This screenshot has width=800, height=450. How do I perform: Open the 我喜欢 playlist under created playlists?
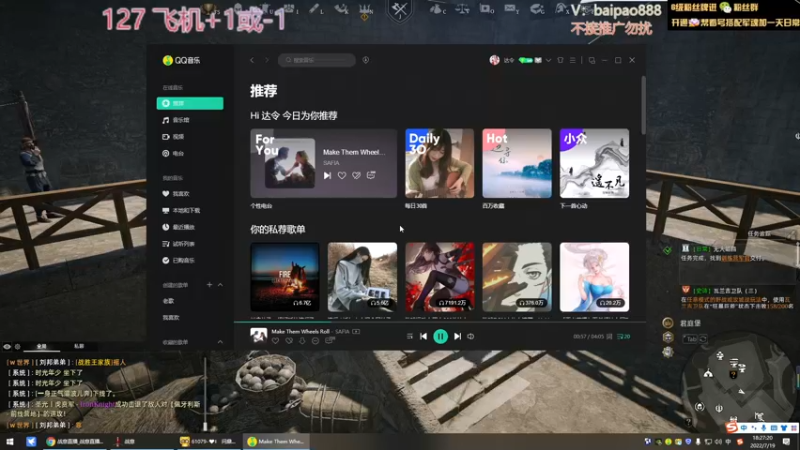[171, 317]
